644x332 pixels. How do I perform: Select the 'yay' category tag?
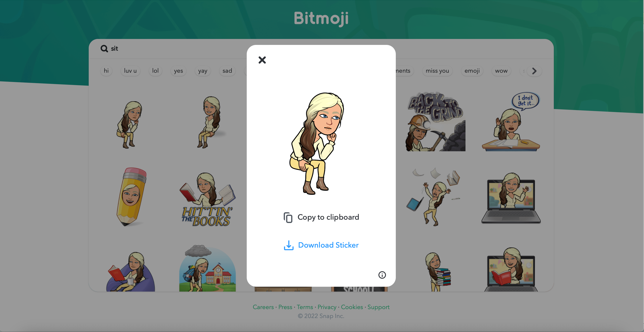click(x=203, y=71)
